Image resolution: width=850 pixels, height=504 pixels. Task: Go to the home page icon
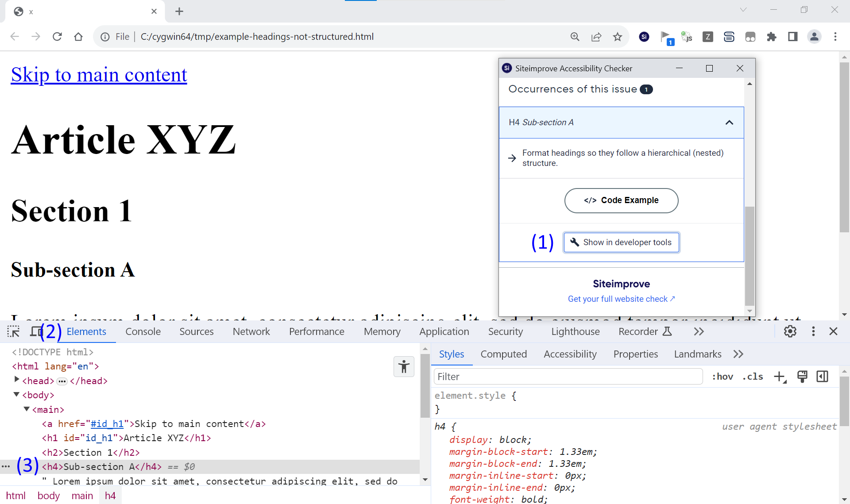[78, 37]
